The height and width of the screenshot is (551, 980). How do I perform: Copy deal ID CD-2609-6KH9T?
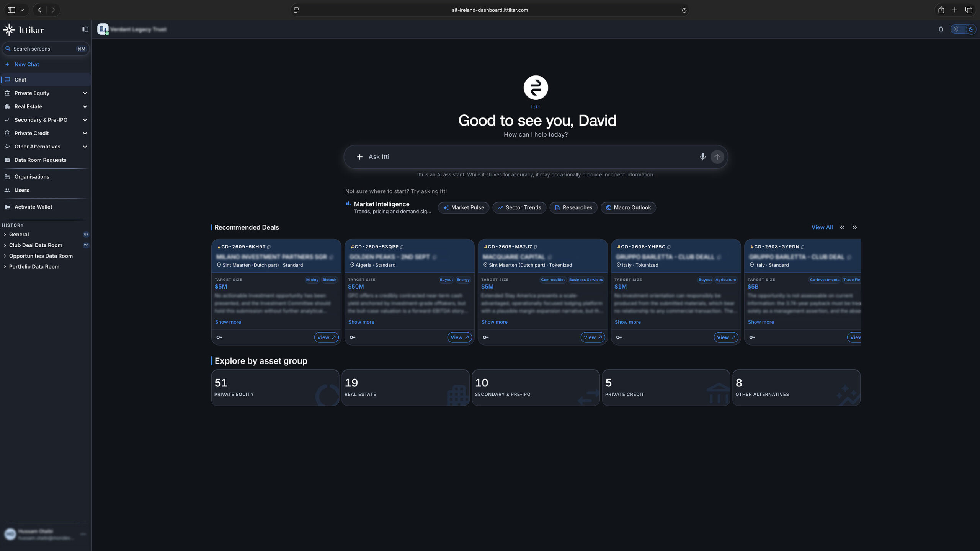point(269,247)
